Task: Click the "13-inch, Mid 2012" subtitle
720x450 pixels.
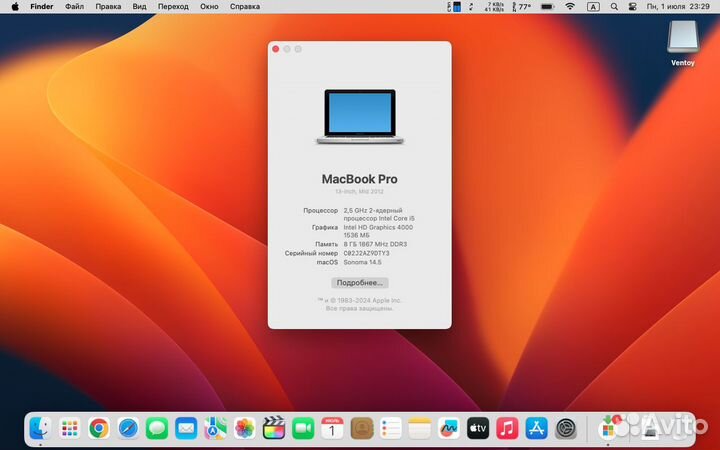Action: click(359, 191)
